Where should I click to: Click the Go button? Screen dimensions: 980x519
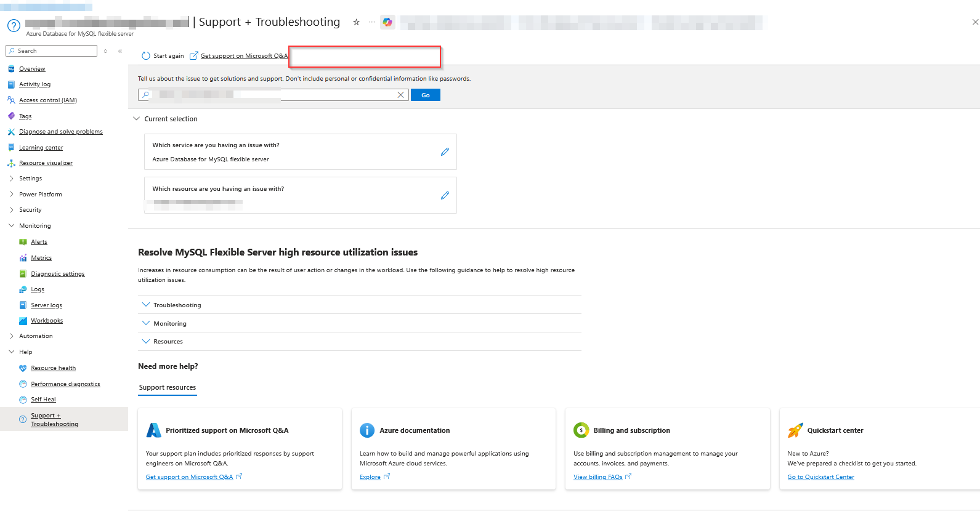pos(426,95)
